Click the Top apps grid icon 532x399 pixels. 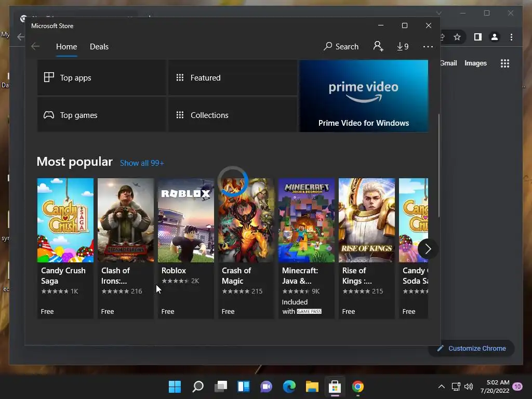pyautogui.click(x=49, y=77)
